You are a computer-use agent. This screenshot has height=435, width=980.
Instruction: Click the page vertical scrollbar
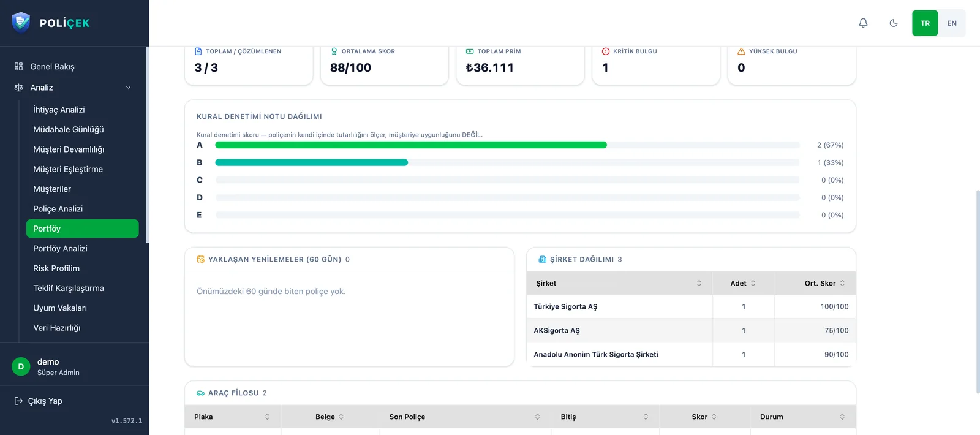coord(978,291)
